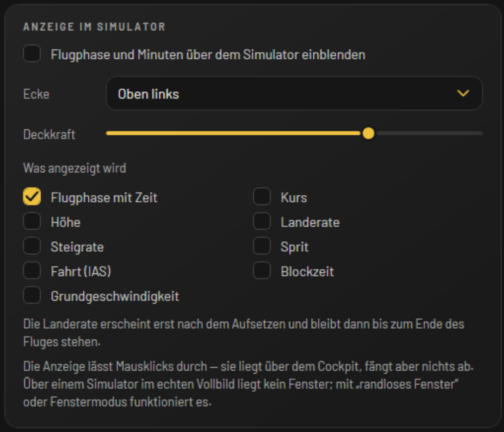Check the Höhe checkbox
This screenshot has height=432, width=504.
32,221
